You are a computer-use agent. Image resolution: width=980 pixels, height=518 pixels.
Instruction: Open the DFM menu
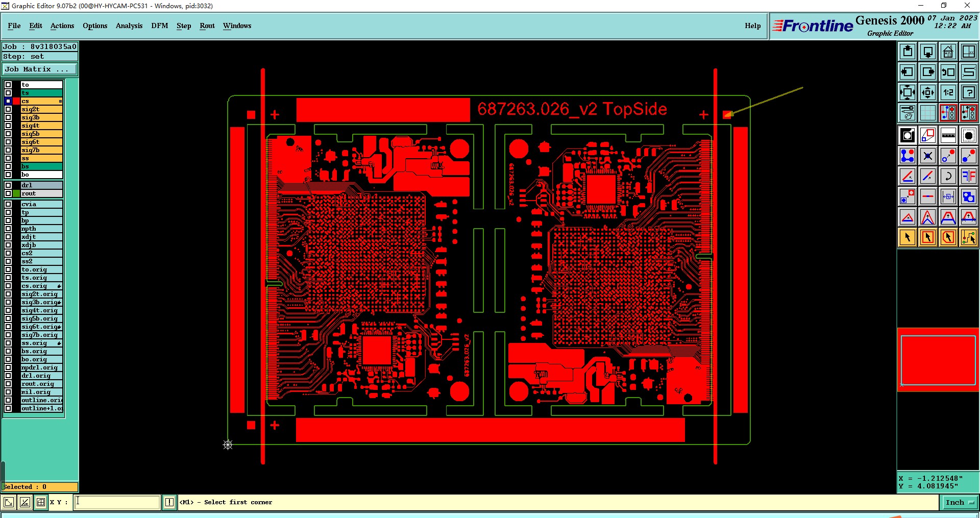(160, 26)
